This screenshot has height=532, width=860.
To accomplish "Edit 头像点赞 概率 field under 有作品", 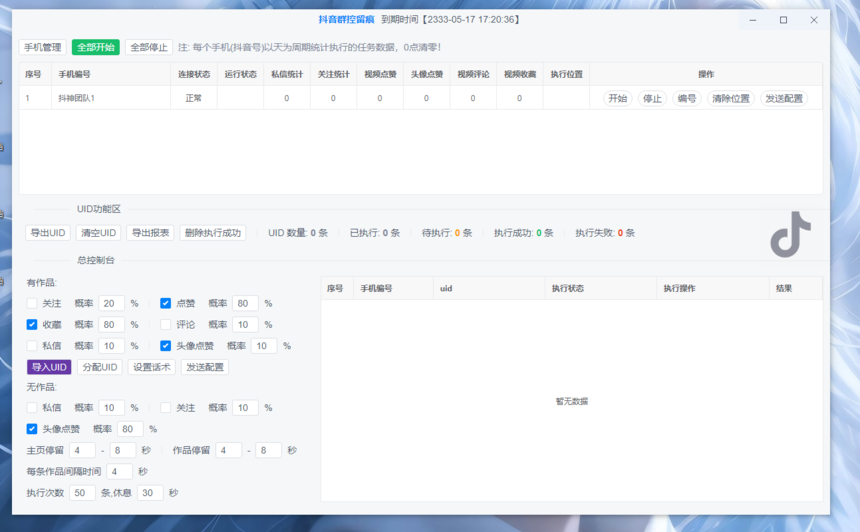I will tap(264, 346).
